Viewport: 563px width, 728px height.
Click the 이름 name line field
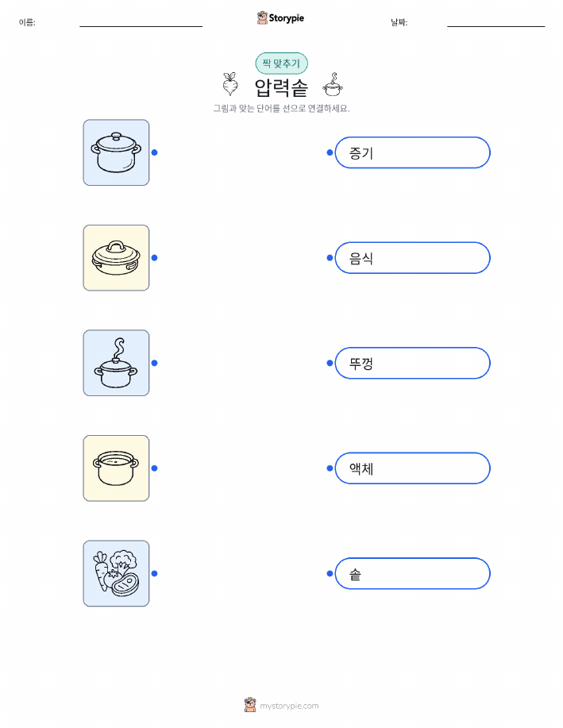141,22
